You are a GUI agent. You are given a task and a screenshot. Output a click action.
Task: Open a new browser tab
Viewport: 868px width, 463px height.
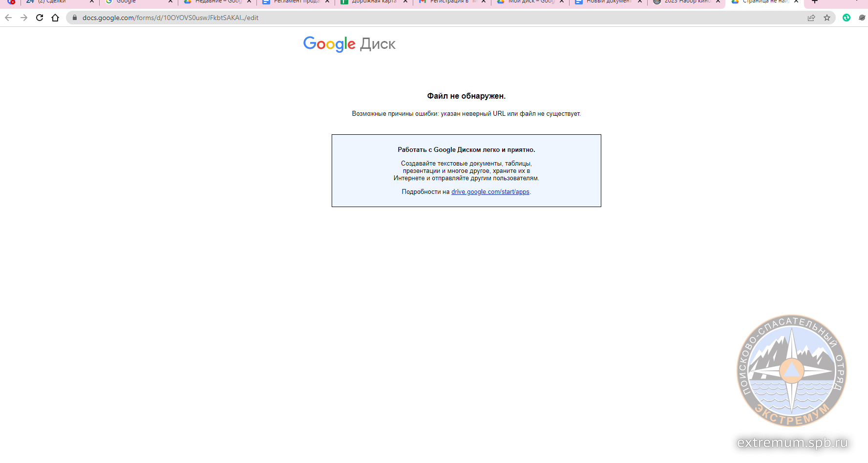click(x=815, y=1)
